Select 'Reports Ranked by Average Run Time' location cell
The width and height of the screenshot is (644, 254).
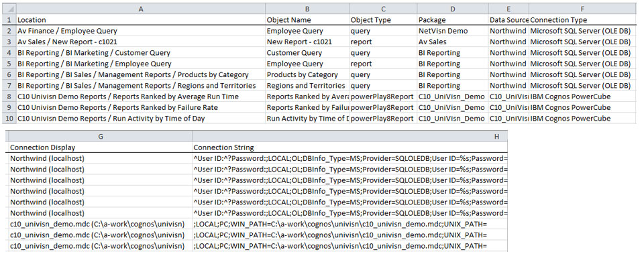140,97
